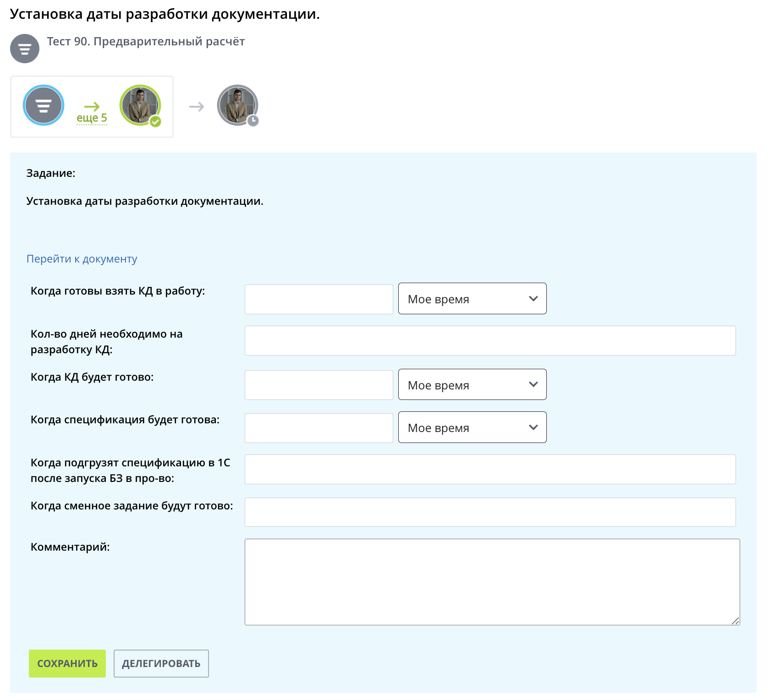Click 'Когда спецификация будет готова' date field
This screenshot has width=769, height=700.
click(x=319, y=428)
